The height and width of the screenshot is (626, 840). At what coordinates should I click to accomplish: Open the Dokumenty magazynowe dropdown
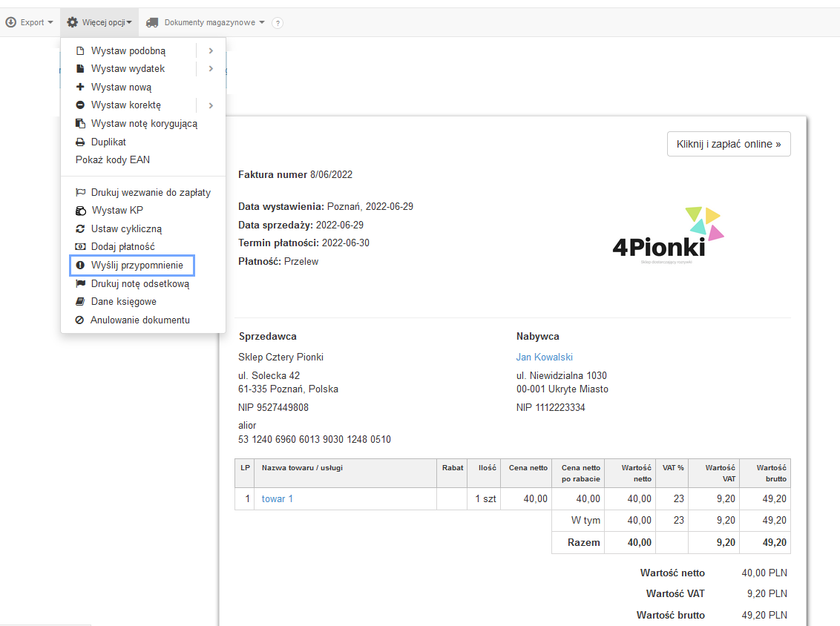tap(206, 22)
